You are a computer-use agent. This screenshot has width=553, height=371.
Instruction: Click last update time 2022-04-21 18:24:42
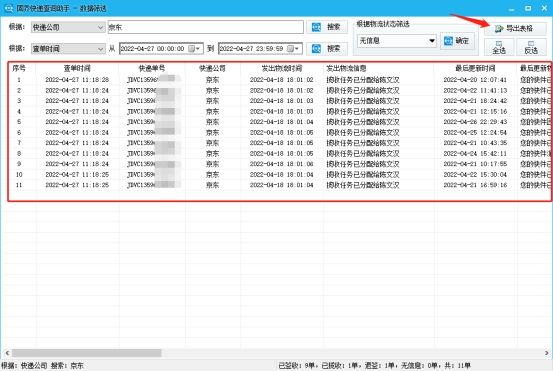tap(475, 101)
